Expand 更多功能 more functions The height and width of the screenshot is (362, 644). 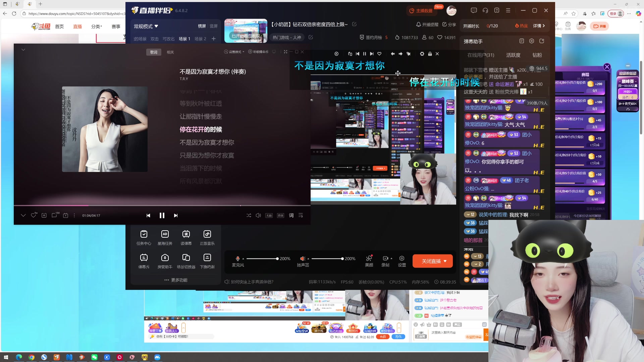tap(176, 280)
